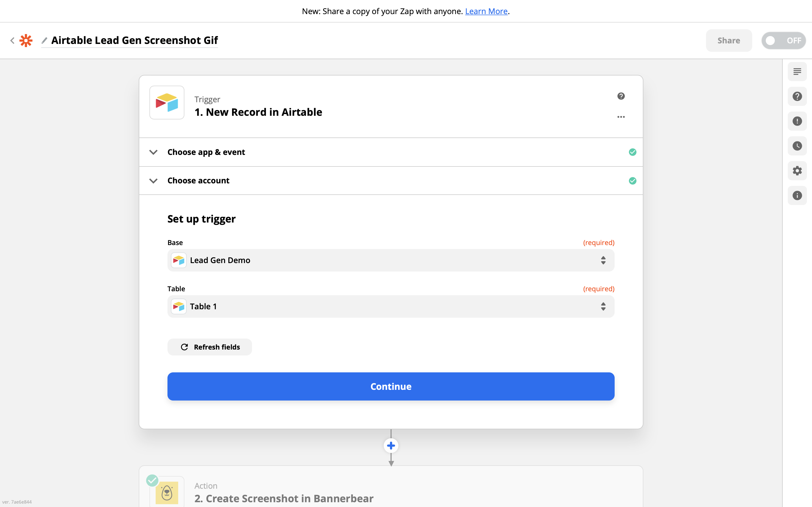Expand the Choose app & event section
Screen dimensions: 812x507
coord(206,152)
